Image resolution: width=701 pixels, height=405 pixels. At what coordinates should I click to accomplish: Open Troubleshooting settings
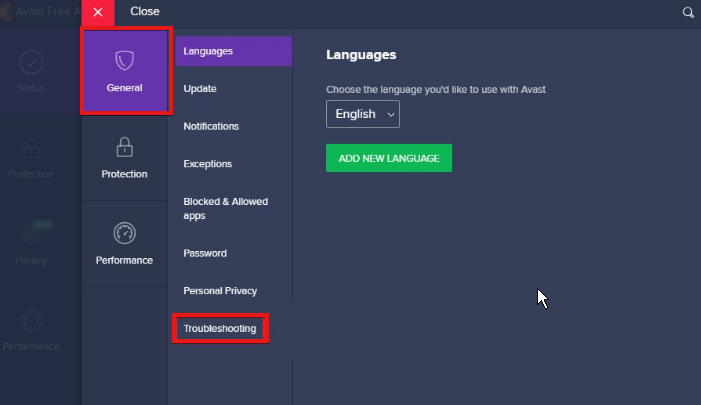point(220,329)
